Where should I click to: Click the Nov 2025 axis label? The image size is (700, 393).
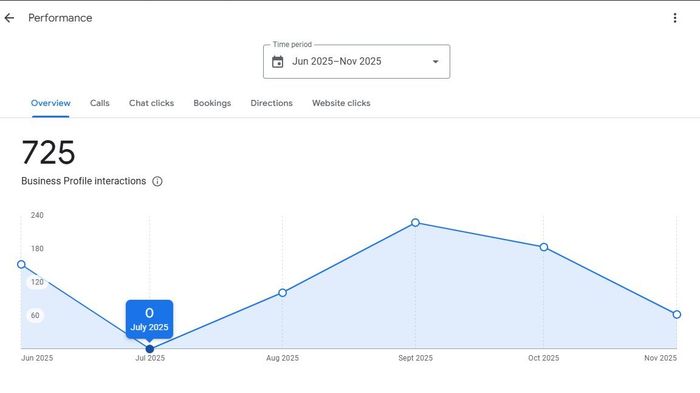(660, 358)
